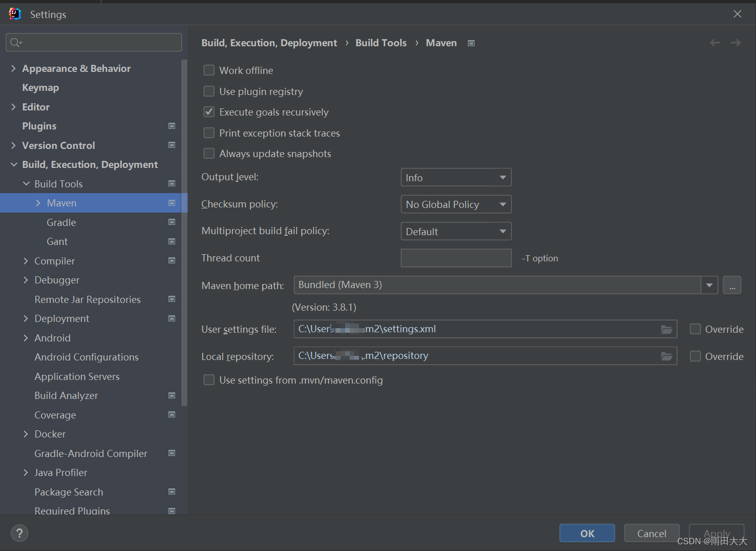756x551 pixels.
Task: Browse Maven home path with ellipsis button
Action: [x=732, y=285]
